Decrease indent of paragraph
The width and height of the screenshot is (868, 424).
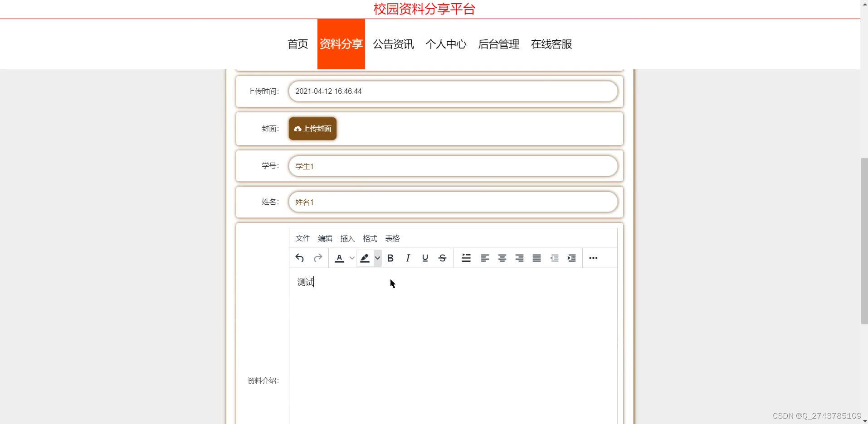[554, 258]
